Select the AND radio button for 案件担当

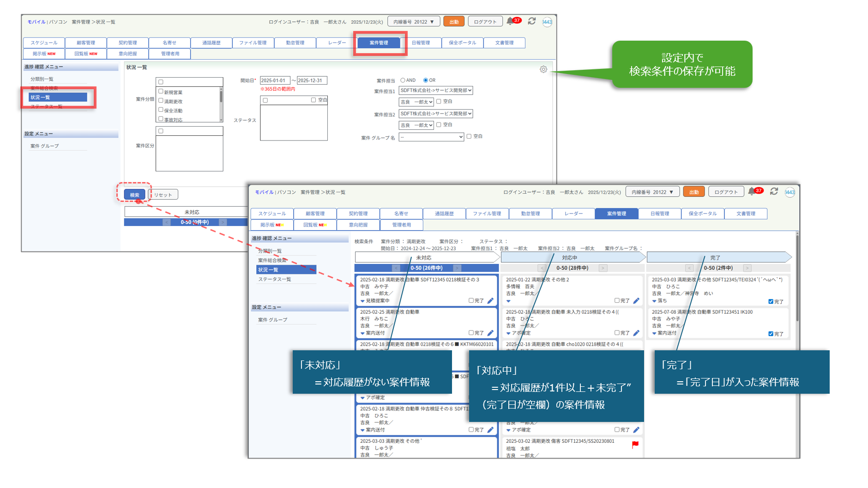pos(403,80)
